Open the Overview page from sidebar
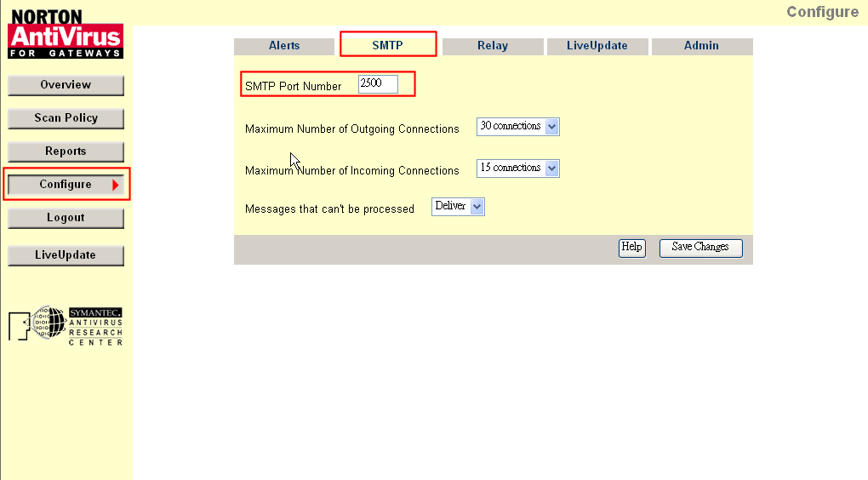 click(x=66, y=85)
